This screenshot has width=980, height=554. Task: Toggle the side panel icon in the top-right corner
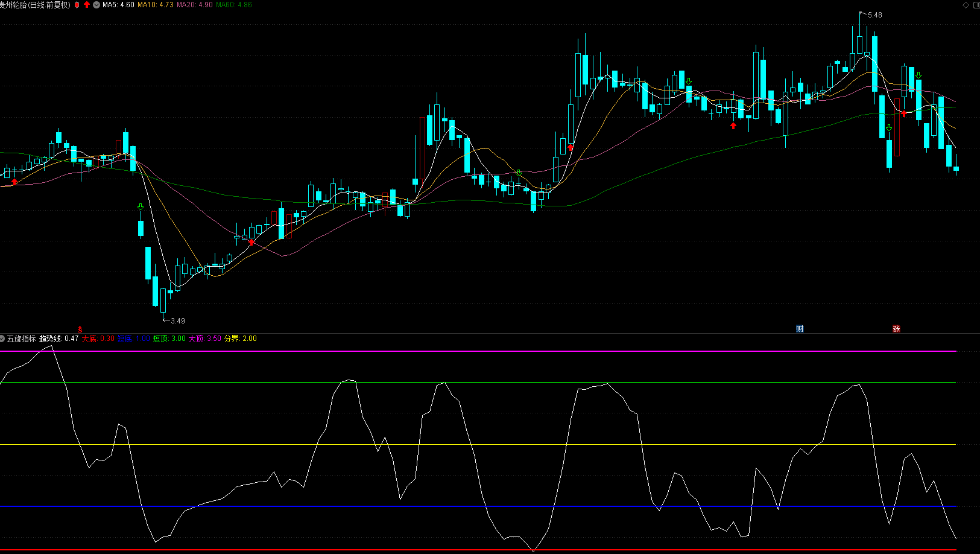pos(976,5)
